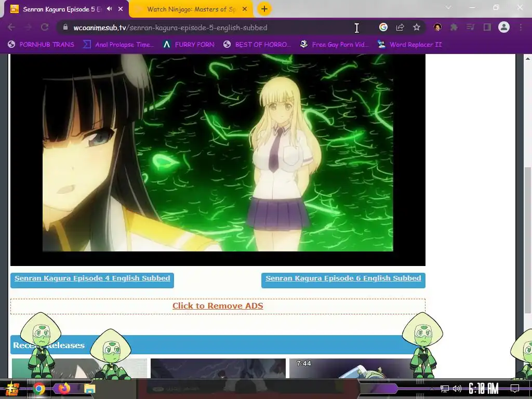Go to Senran Kagura Episode 6 link
The image size is (532, 399).
tap(343, 278)
